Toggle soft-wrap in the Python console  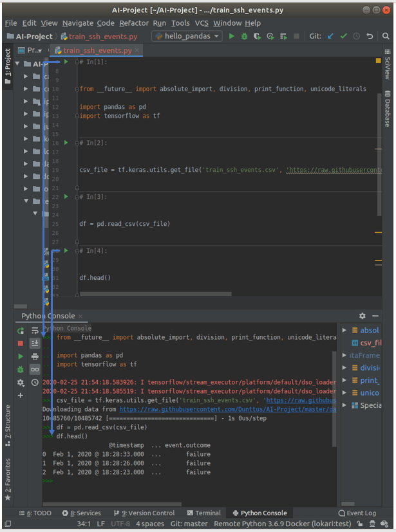[x=35, y=331]
